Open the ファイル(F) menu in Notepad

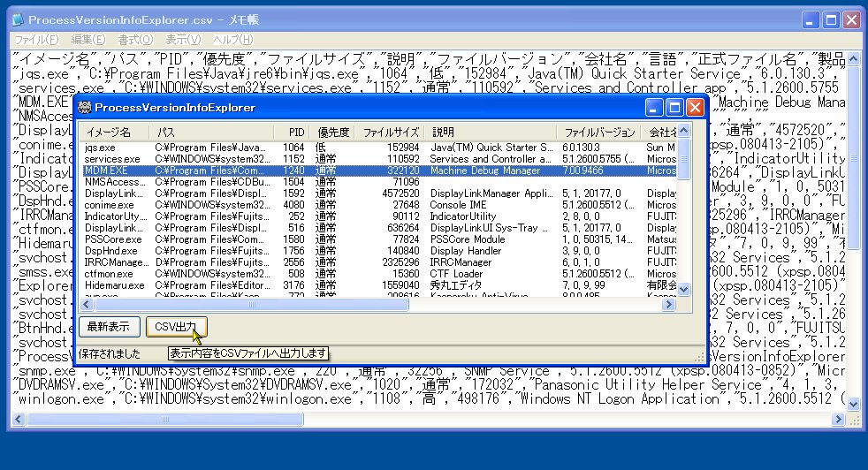point(36,40)
